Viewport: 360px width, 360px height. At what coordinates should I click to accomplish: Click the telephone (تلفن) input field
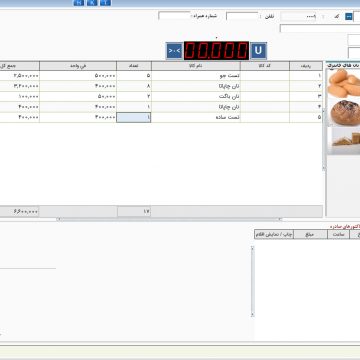[x=242, y=16]
